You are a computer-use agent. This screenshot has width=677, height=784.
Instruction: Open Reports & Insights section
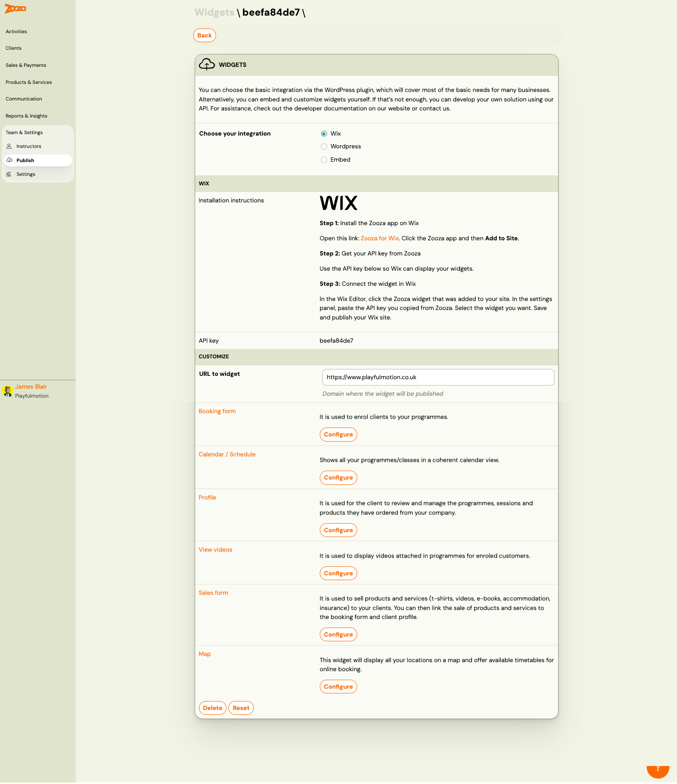coord(27,116)
